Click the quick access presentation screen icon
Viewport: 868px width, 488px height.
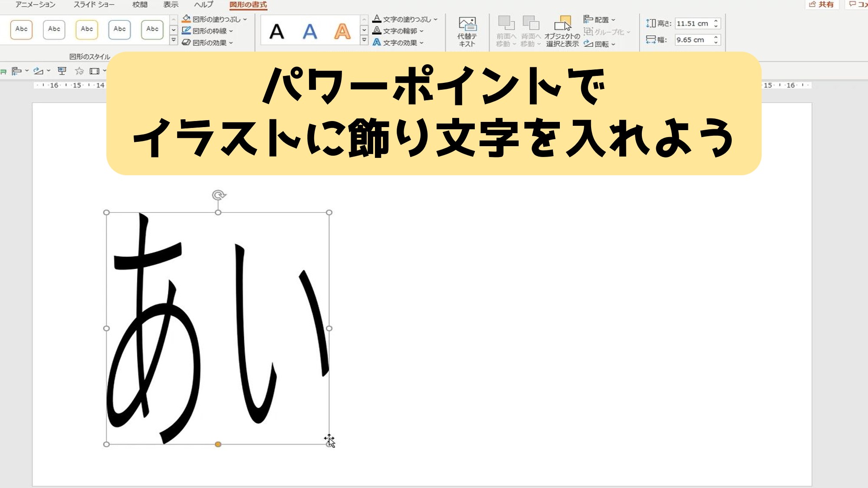point(62,71)
